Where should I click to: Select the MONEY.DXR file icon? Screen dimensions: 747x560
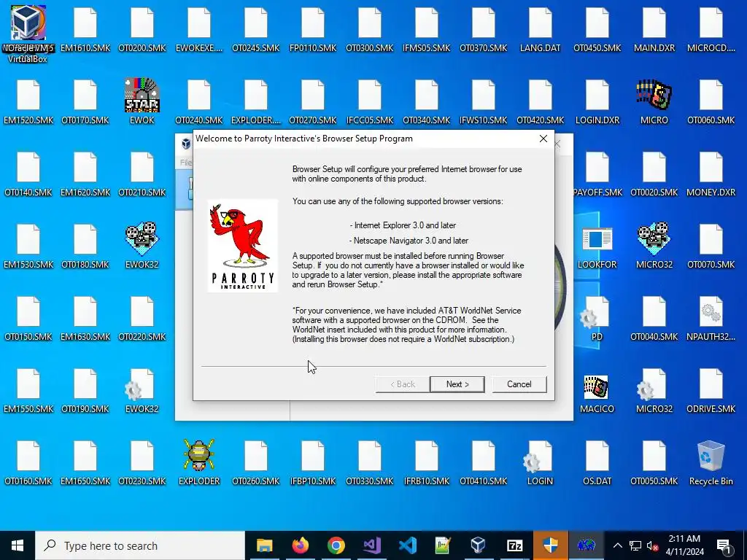[711, 174]
